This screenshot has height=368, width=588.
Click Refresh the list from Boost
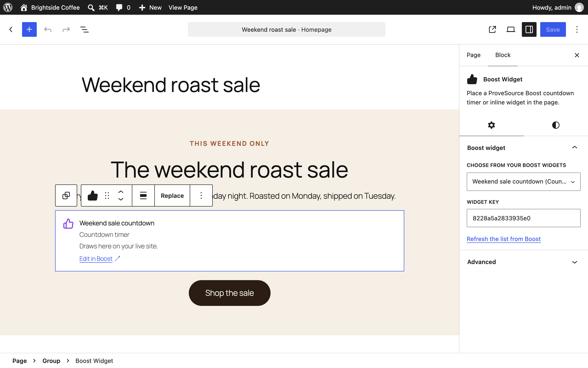click(503, 239)
